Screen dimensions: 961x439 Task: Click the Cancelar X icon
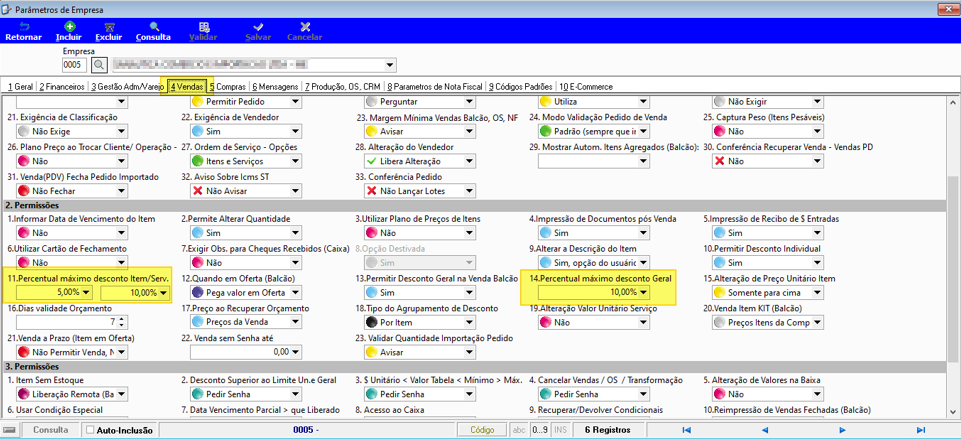coord(305,27)
